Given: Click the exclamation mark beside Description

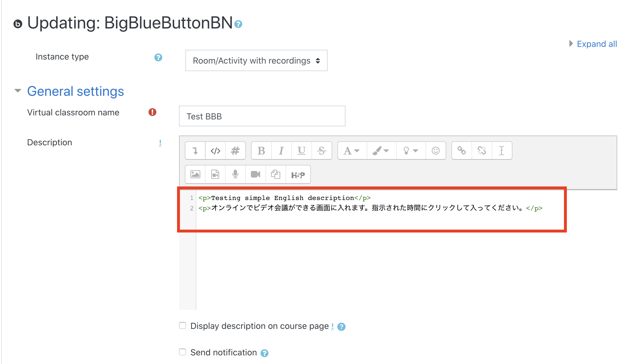Looking at the screenshot, I should 160,143.
